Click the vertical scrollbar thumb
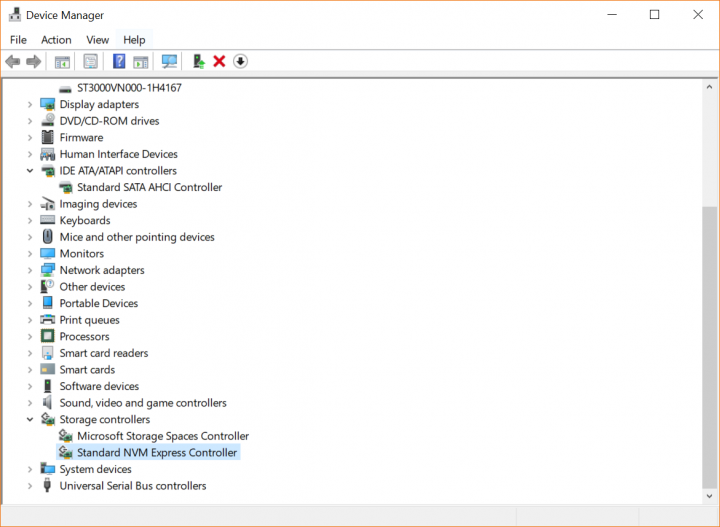The height and width of the screenshot is (527, 720). (x=709, y=348)
